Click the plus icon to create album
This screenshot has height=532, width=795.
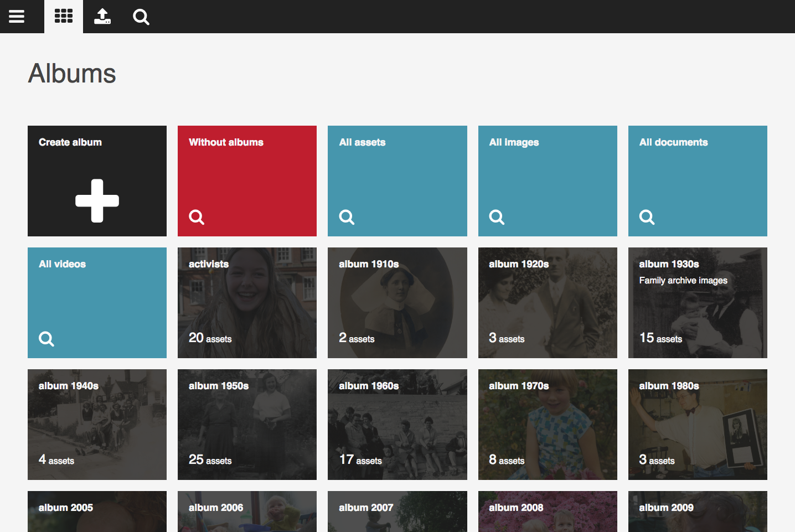pos(97,200)
